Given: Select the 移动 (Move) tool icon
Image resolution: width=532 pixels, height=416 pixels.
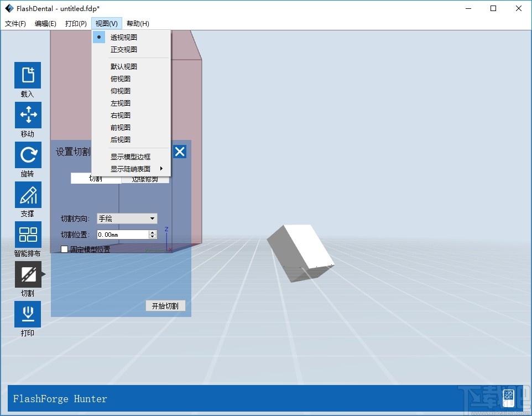Looking at the screenshot, I should (28, 115).
